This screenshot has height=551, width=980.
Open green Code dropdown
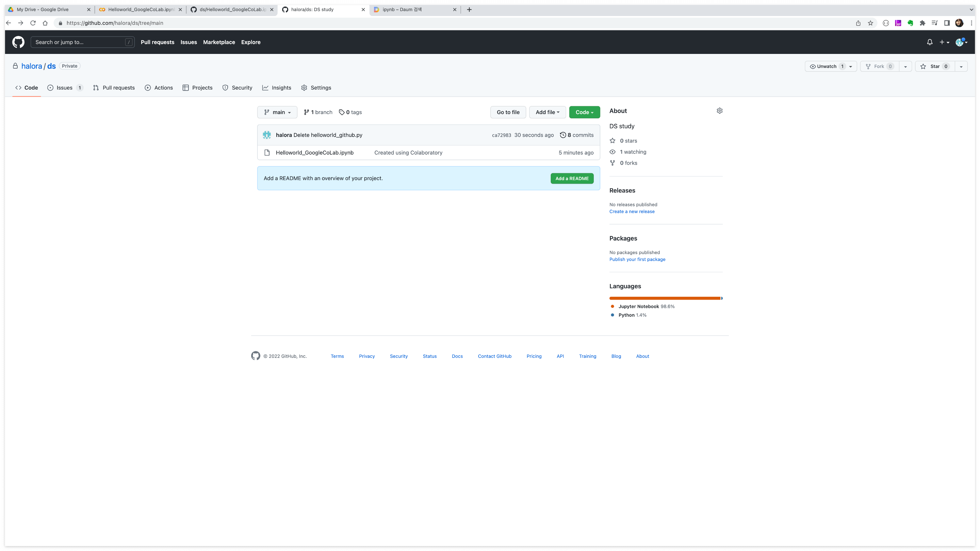point(584,112)
